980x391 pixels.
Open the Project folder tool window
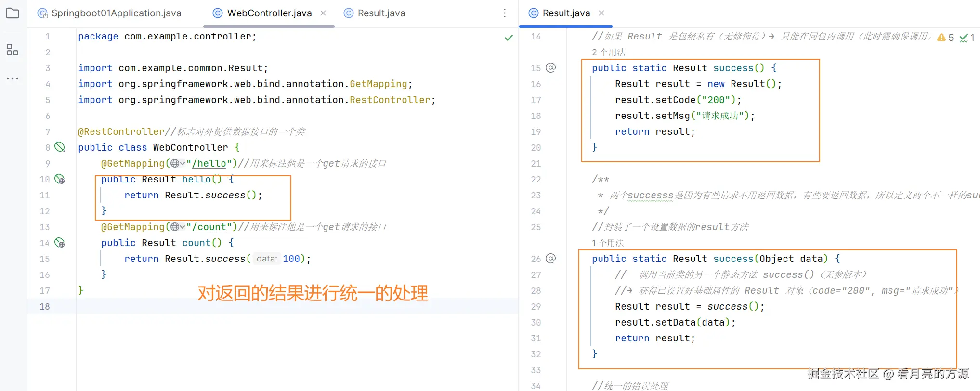point(13,13)
